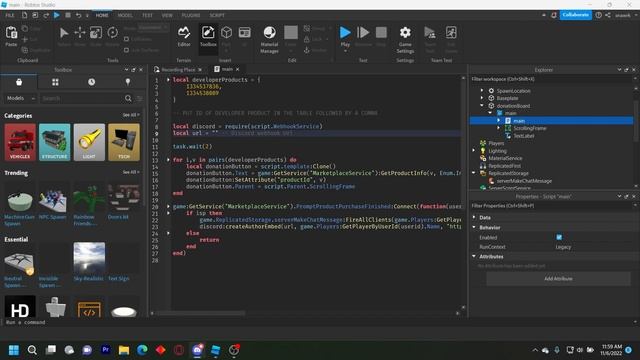Collapse the Attributes properties section
The width and height of the screenshot is (640, 360).
click(x=474, y=256)
